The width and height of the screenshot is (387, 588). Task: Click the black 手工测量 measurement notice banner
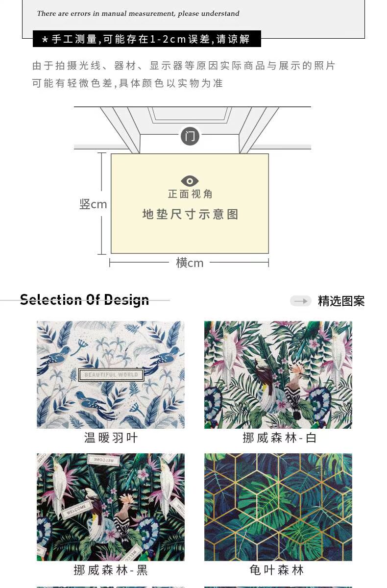pos(147,39)
